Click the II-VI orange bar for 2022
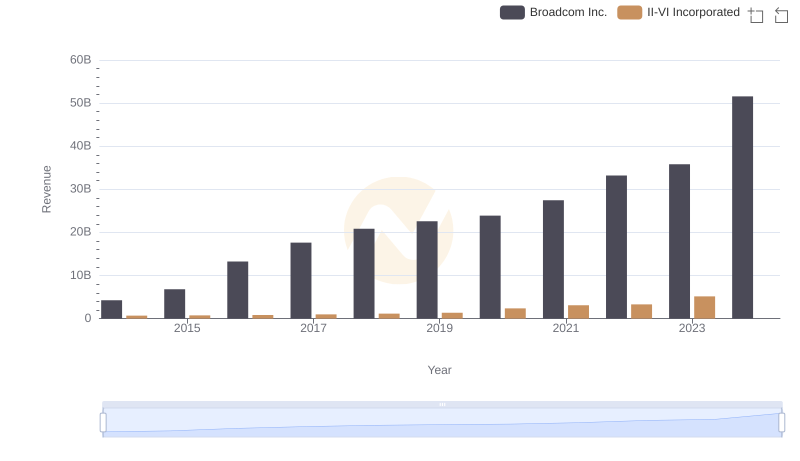Image resolution: width=800 pixels, height=461 pixels. pos(641,312)
